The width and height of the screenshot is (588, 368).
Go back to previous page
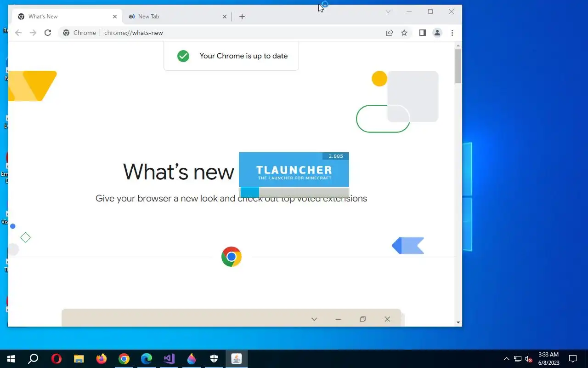pos(18,33)
